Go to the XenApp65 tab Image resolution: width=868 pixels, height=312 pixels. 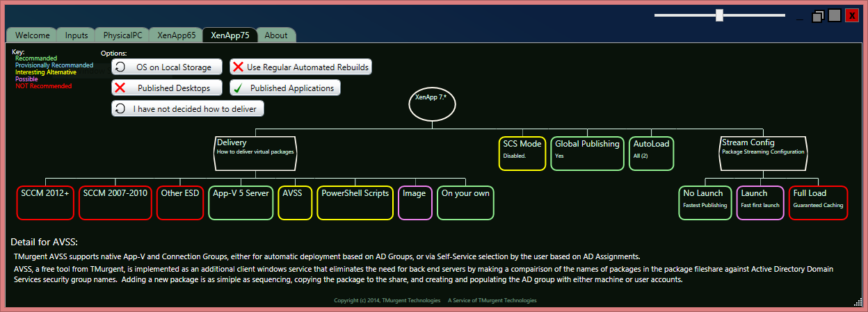click(x=177, y=35)
